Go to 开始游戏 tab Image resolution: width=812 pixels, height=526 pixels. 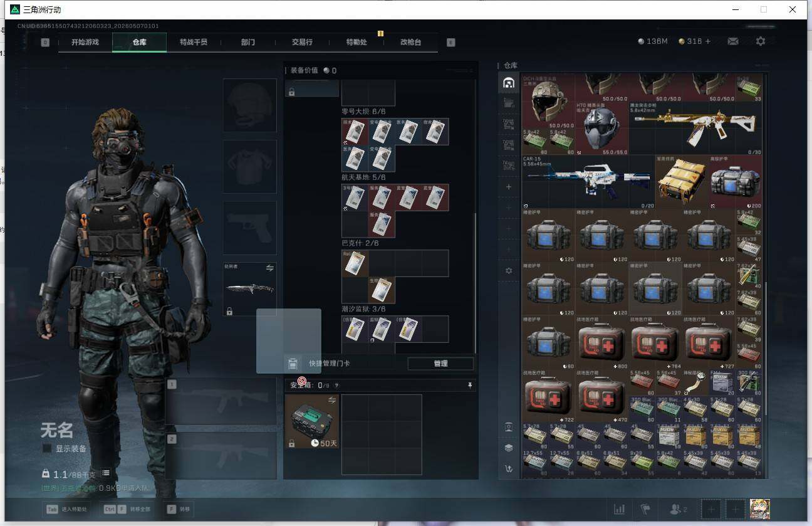coord(85,42)
